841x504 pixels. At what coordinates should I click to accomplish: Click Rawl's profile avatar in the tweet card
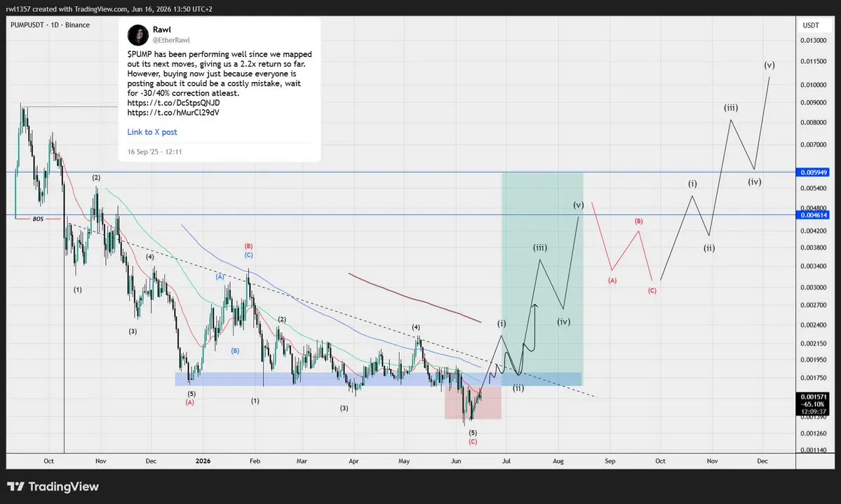pyautogui.click(x=138, y=35)
